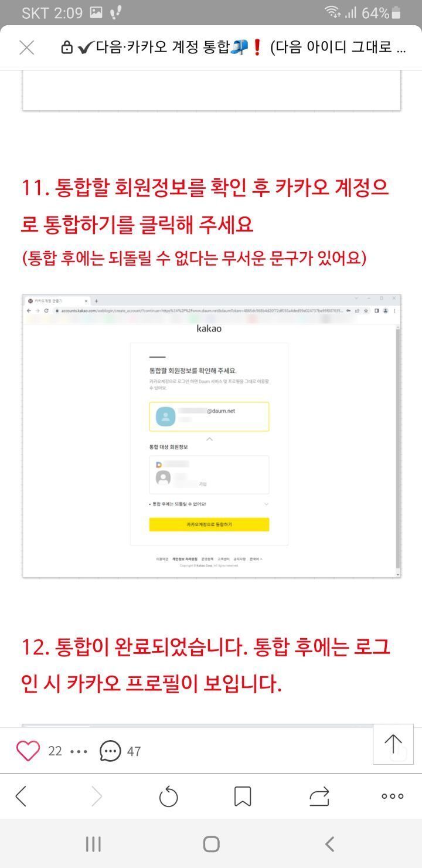
Task: Go forward with the right chevron in the browser bar
Action: [97, 796]
